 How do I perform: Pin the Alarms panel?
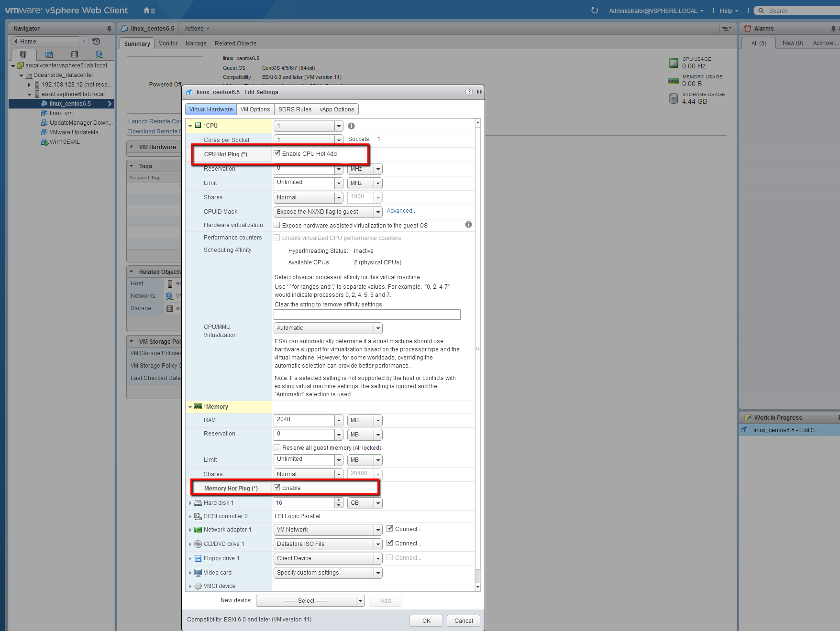coord(833,29)
